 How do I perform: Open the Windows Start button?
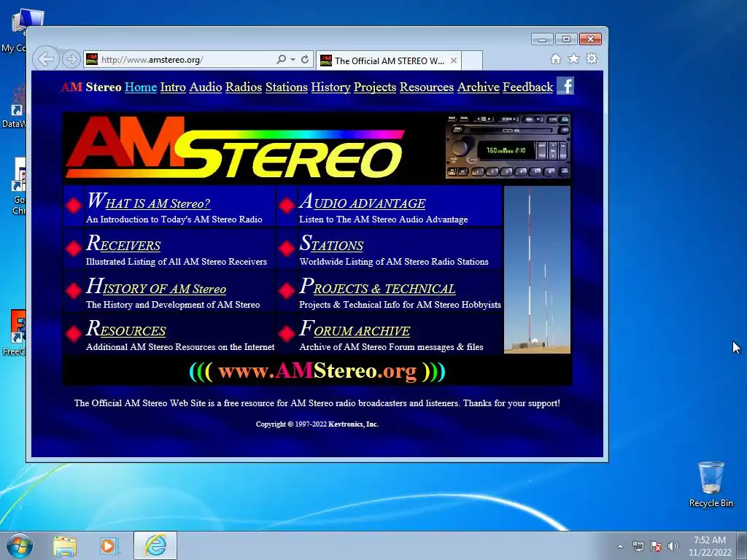pos(20,545)
